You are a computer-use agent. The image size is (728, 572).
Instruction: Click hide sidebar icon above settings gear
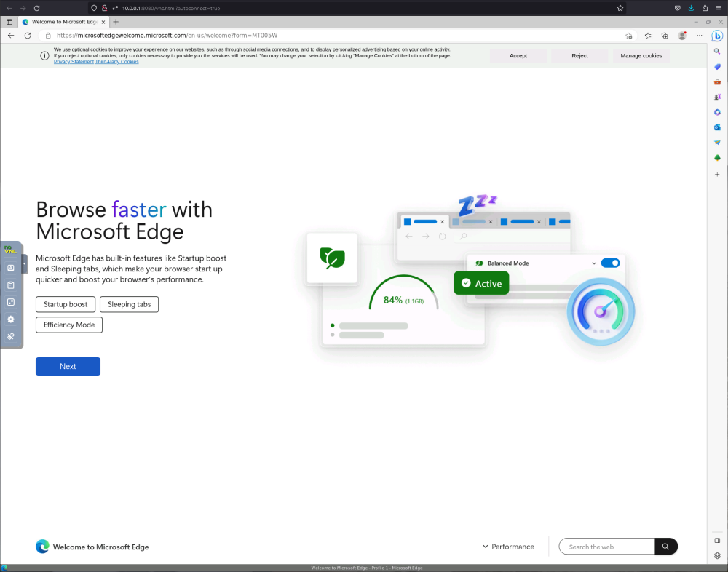pyautogui.click(x=717, y=541)
